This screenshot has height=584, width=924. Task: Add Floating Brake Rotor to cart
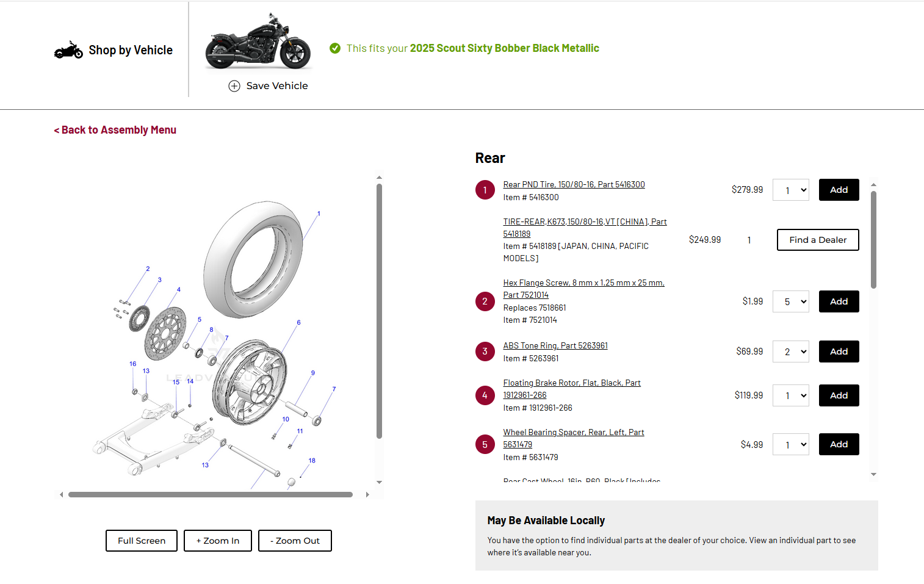click(839, 395)
